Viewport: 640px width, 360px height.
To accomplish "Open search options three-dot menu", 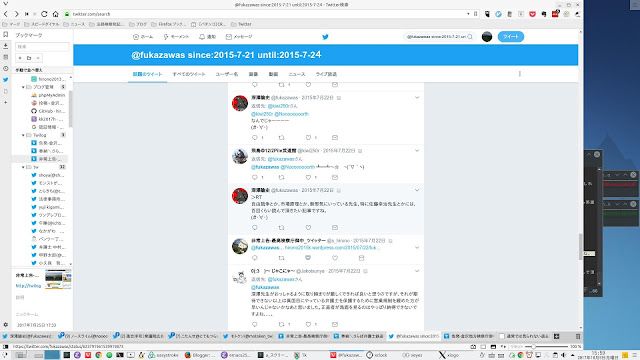I will click(520, 74).
